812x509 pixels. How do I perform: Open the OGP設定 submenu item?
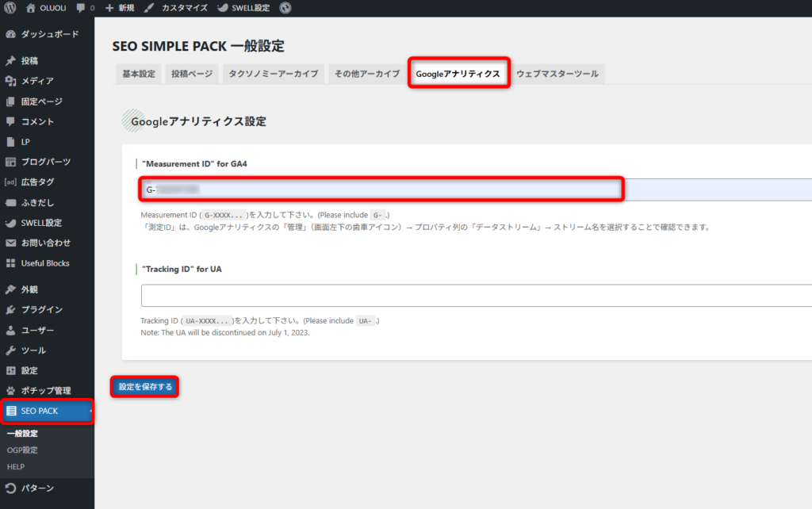coord(22,450)
